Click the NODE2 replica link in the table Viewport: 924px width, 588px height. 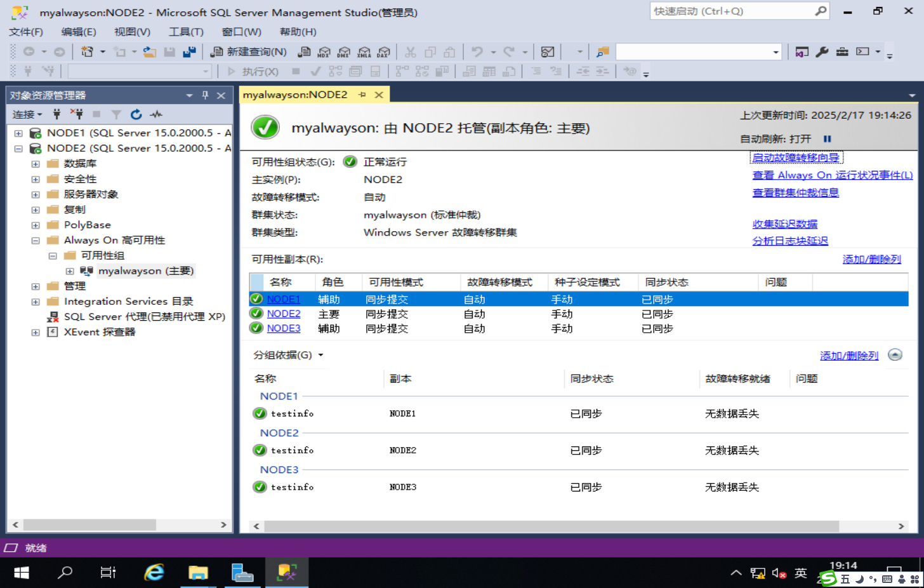point(284,314)
